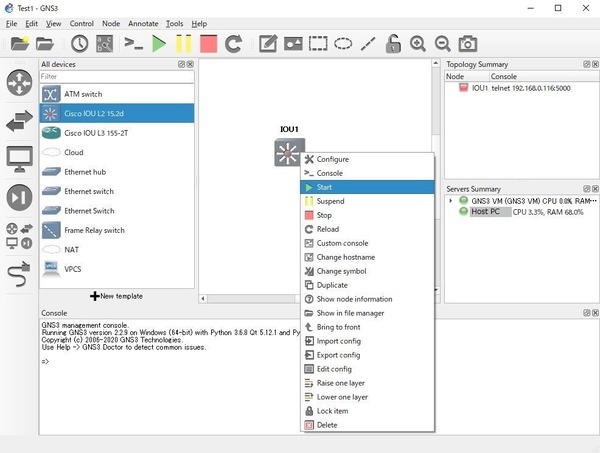Click the New template button
Screen dimensions: 600x453
pos(116,296)
